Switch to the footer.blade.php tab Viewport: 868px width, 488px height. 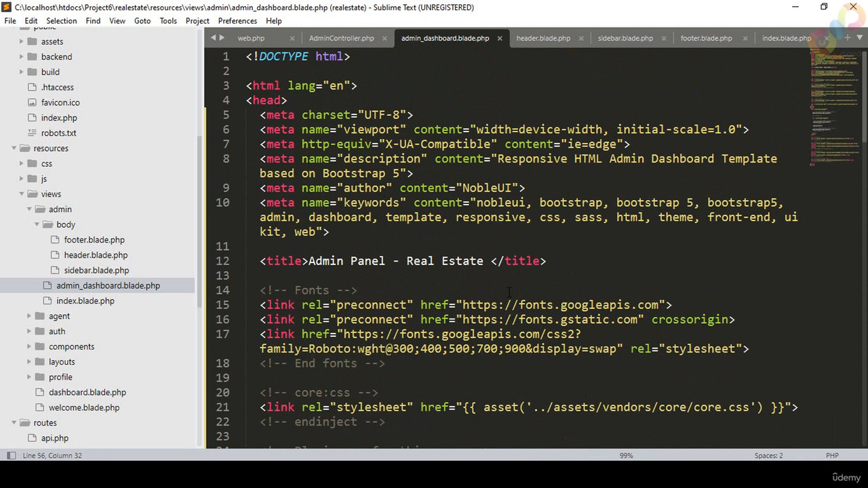tap(706, 38)
